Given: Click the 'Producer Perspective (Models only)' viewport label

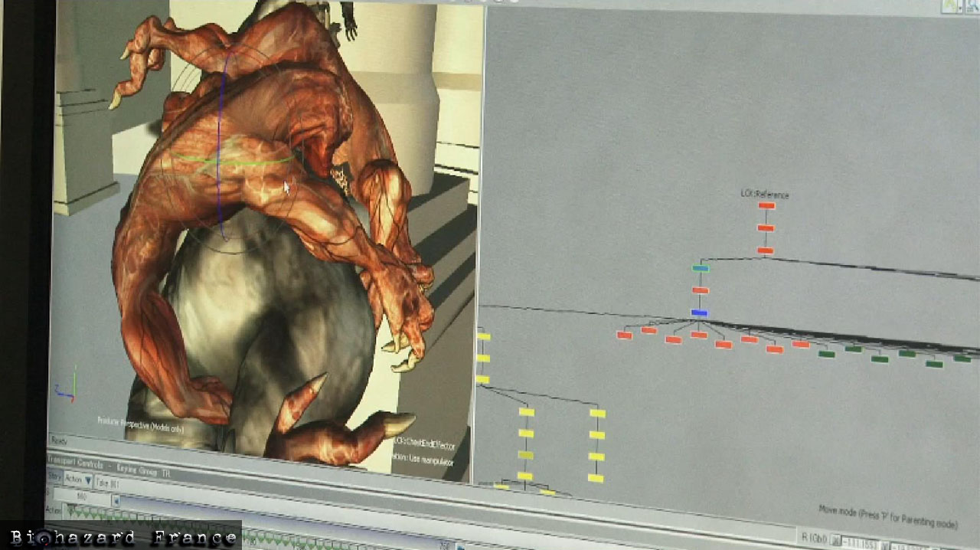Looking at the screenshot, I should (140, 424).
